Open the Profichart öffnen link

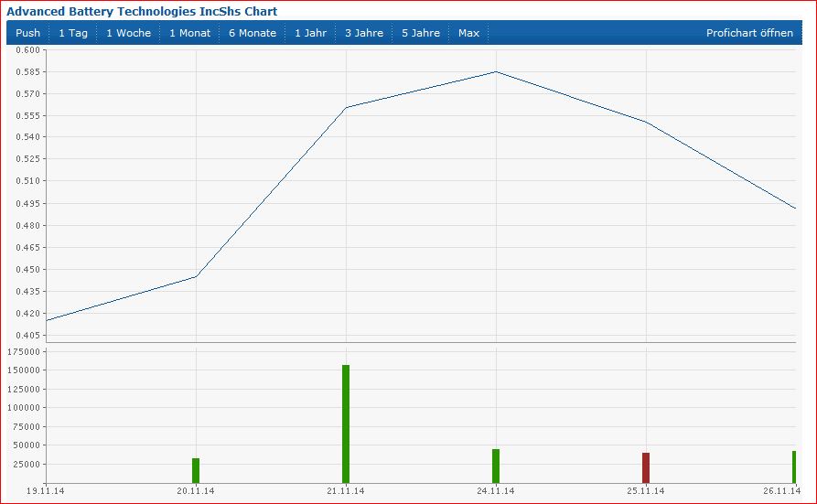[749, 33]
